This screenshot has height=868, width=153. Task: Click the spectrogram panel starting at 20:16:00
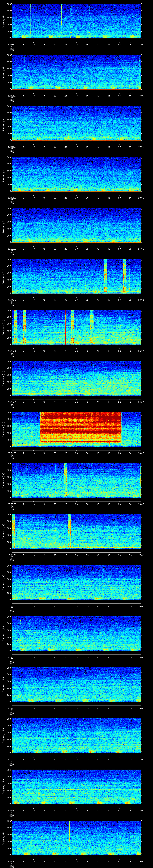click(x=77, y=21)
